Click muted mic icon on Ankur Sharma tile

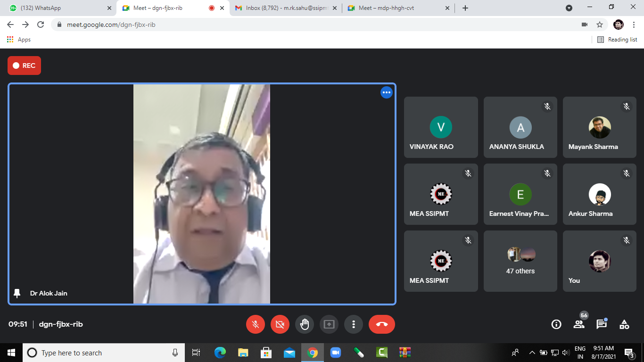pyautogui.click(x=627, y=173)
